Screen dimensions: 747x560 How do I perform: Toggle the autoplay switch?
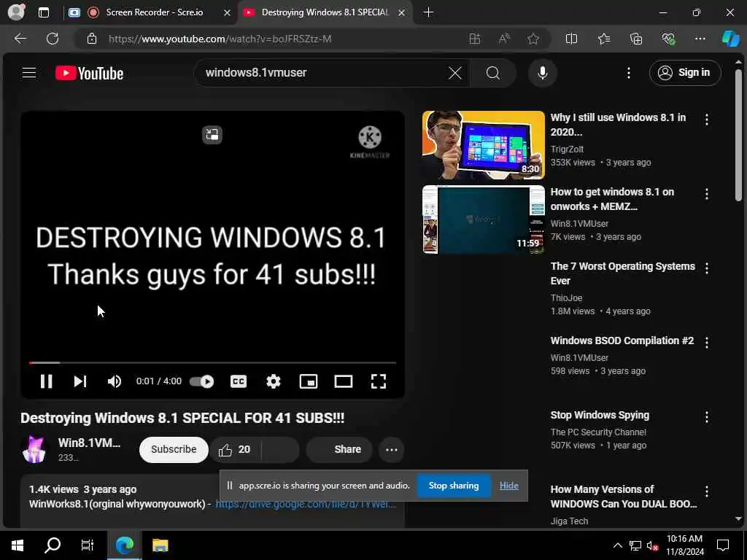pyautogui.click(x=202, y=381)
